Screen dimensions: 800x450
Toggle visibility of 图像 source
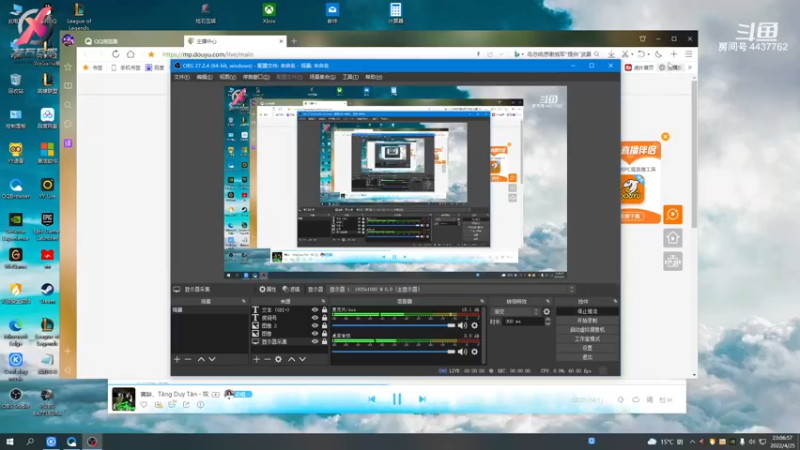pos(315,333)
